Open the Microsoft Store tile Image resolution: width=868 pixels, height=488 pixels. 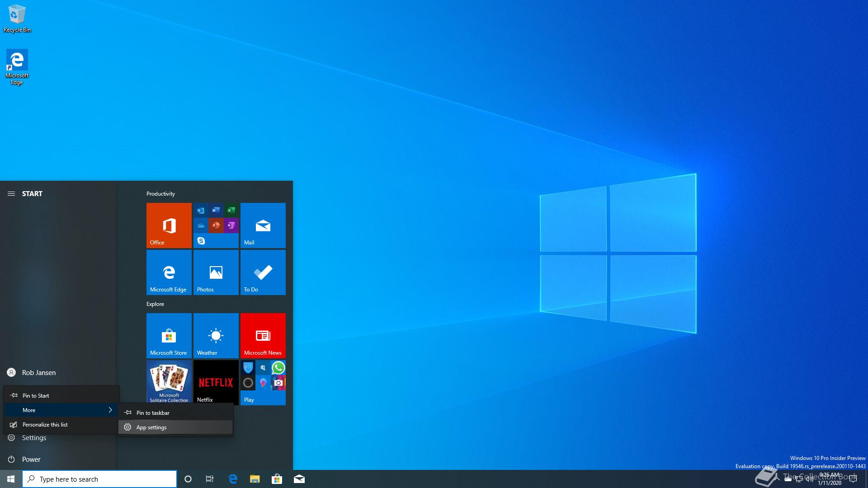(169, 335)
